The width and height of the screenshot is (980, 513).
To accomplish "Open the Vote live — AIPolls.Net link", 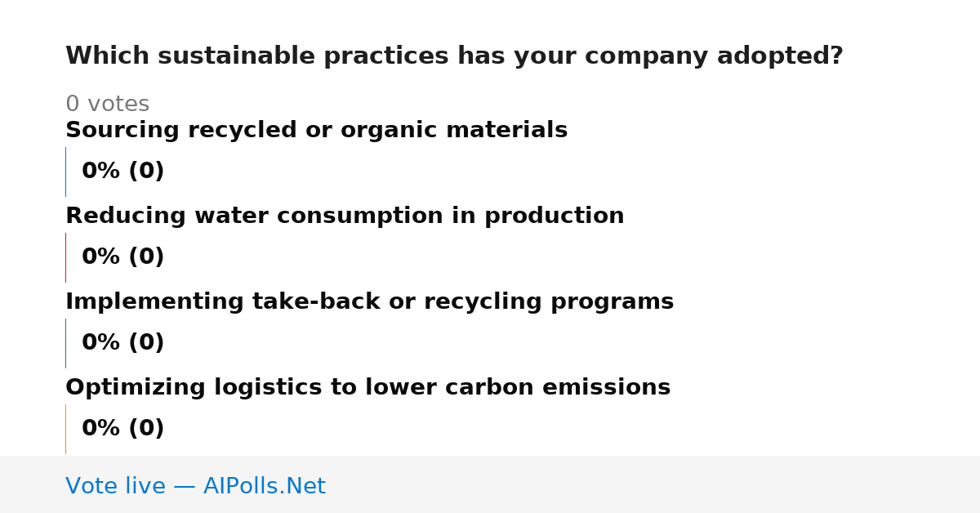I will 195,486.
